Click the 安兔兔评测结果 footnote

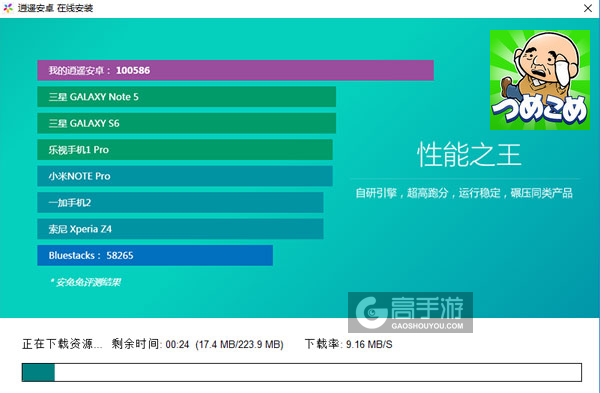(86, 282)
